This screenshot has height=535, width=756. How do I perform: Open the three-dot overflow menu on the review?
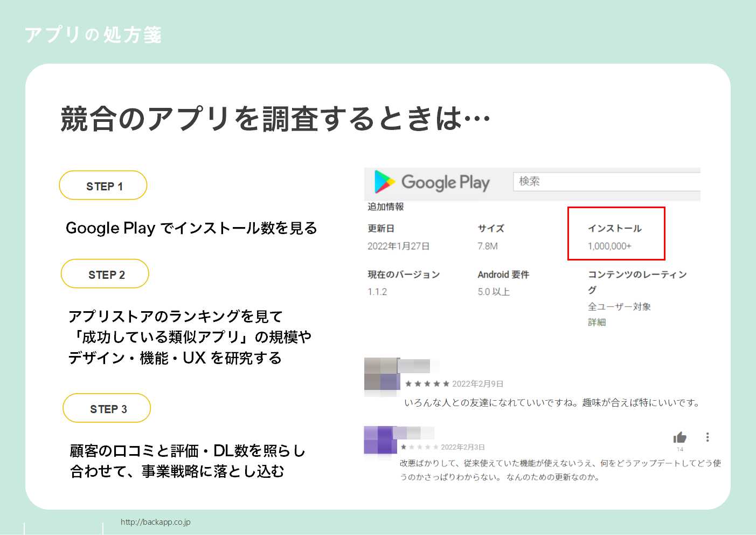pos(707,437)
